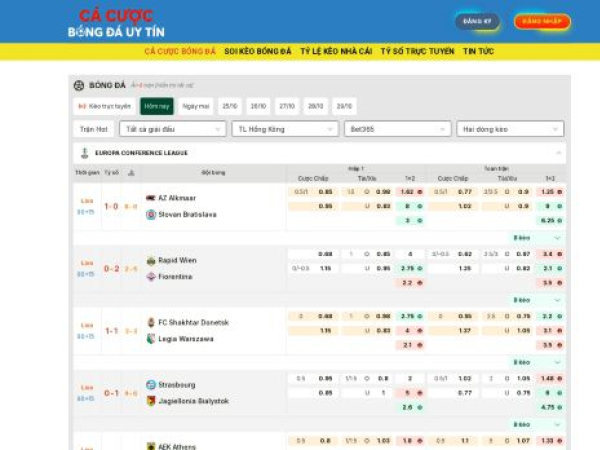Screen dimensions: 600x450
Task: Click the Strasbourg team crest
Action: coord(151,385)
